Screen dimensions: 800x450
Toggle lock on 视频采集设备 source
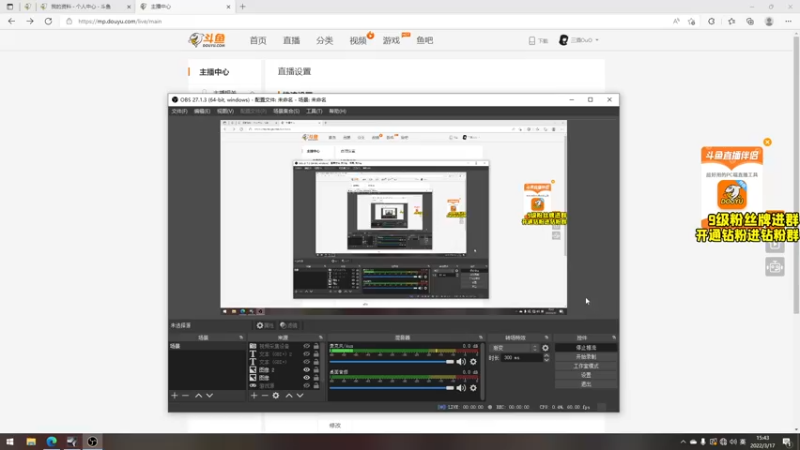(316, 346)
